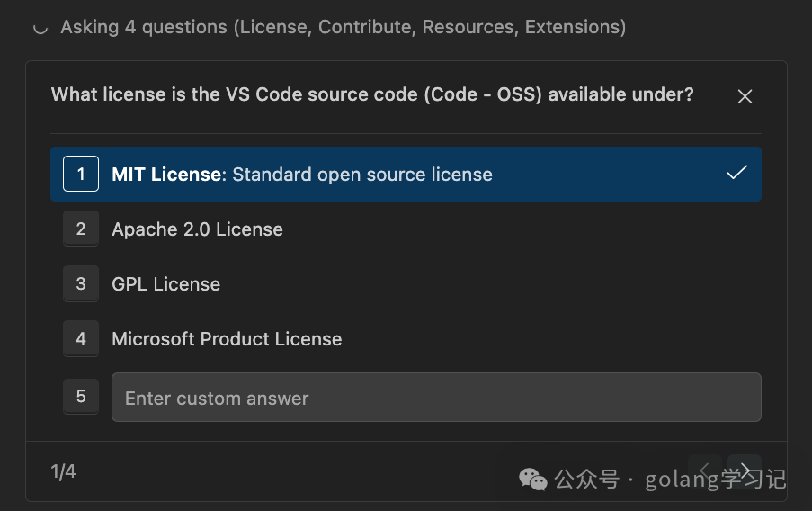Select the MIT License answer
This screenshot has width=812, height=511.
click(x=301, y=175)
